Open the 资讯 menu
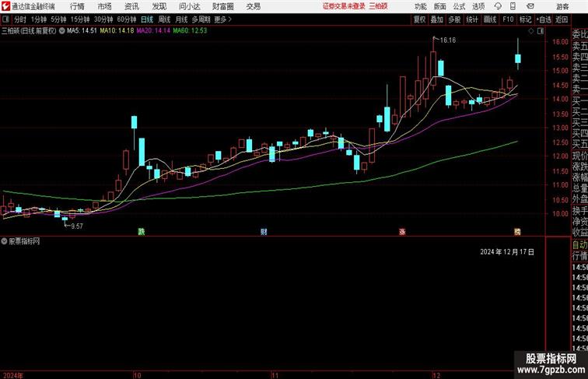This screenshot has height=379, width=588. point(131,6)
